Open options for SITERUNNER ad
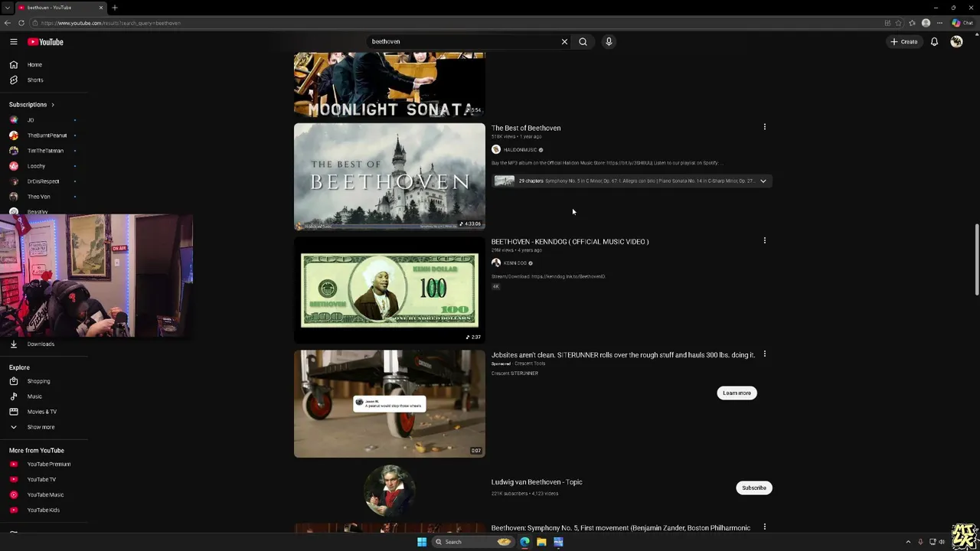Image resolution: width=980 pixels, height=551 pixels. coord(764,354)
